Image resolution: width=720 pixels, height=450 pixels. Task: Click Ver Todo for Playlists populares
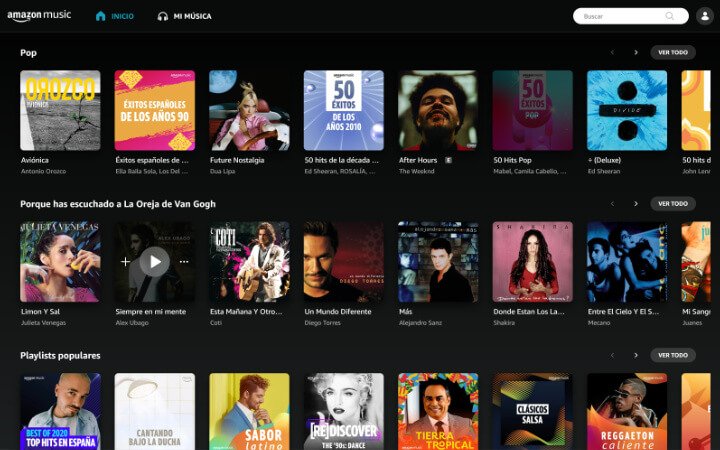673,355
